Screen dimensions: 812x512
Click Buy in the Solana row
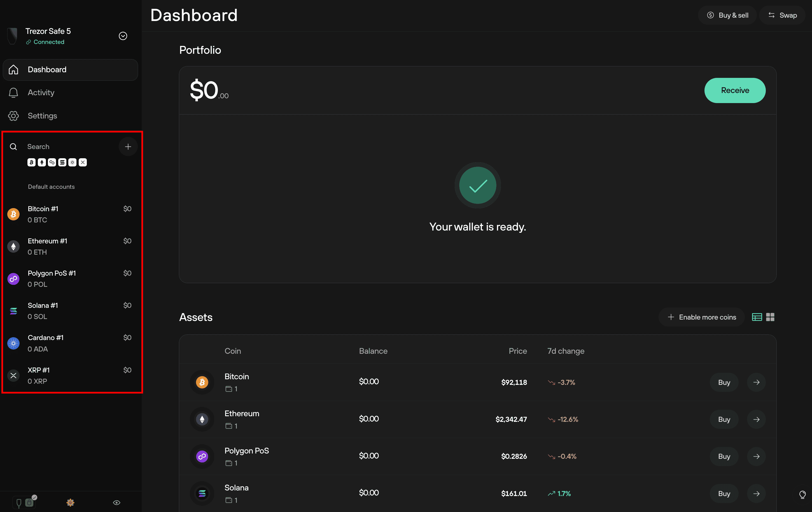[x=724, y=494]
